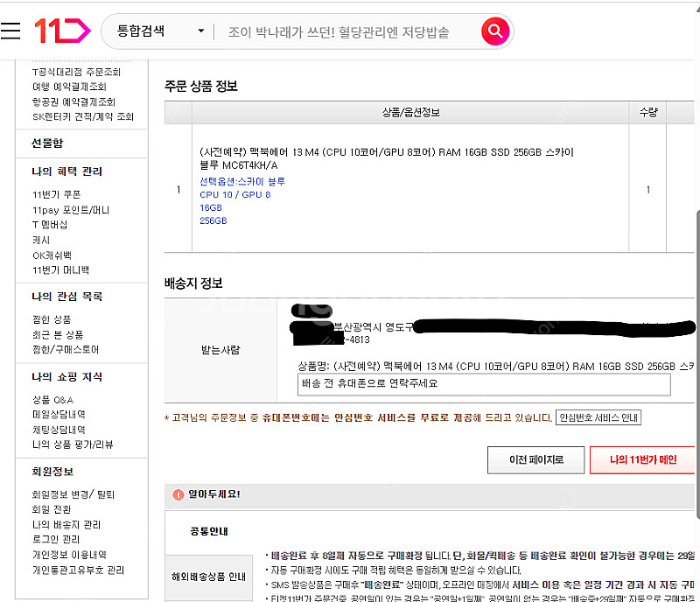Click the 공통안내 heading
Image resolution: width=700 pixels, height=602 pixels.
point(209,531)
